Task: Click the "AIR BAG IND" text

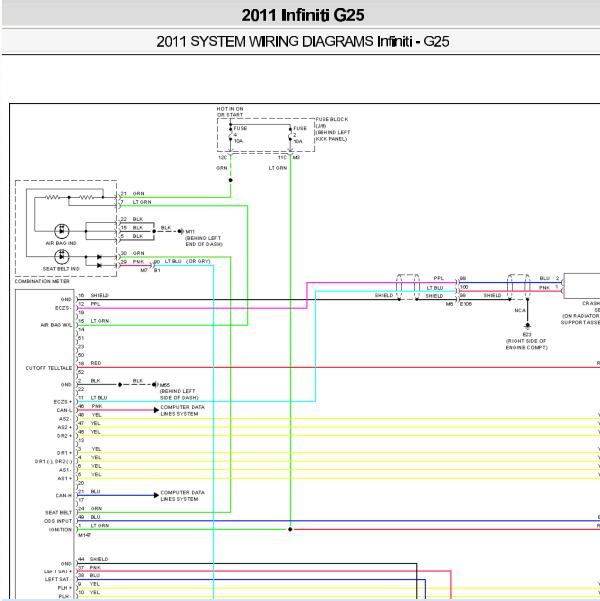Action: [x=61, y=243]
